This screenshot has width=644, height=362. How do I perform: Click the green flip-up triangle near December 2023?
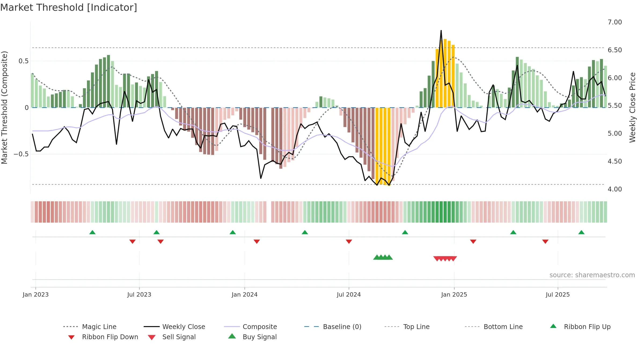233,232
